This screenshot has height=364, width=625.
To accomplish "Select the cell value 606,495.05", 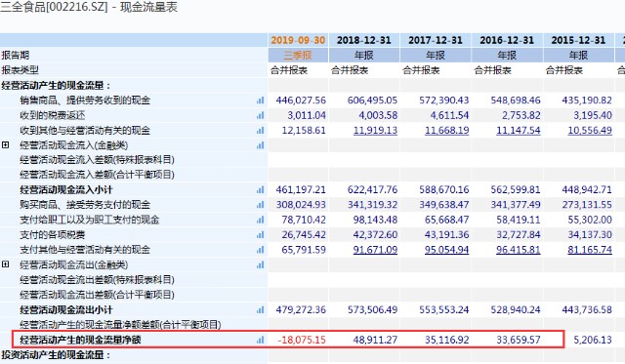I will [372, 101].
